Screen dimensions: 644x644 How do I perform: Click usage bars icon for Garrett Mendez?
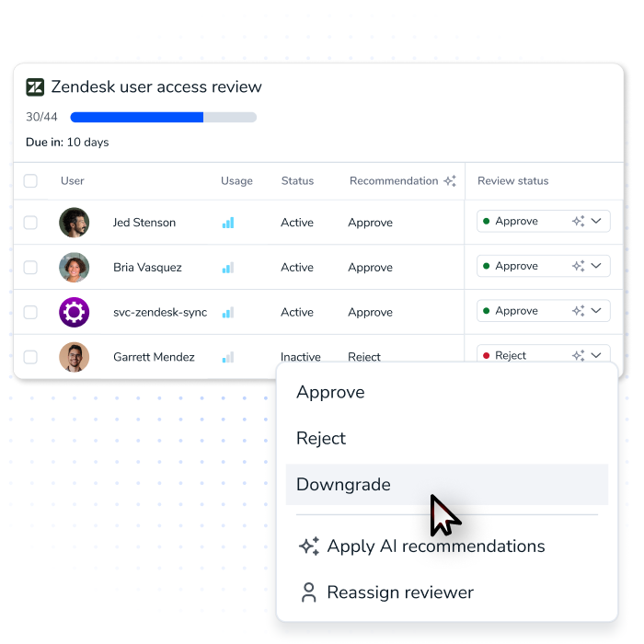pos(227,357)
